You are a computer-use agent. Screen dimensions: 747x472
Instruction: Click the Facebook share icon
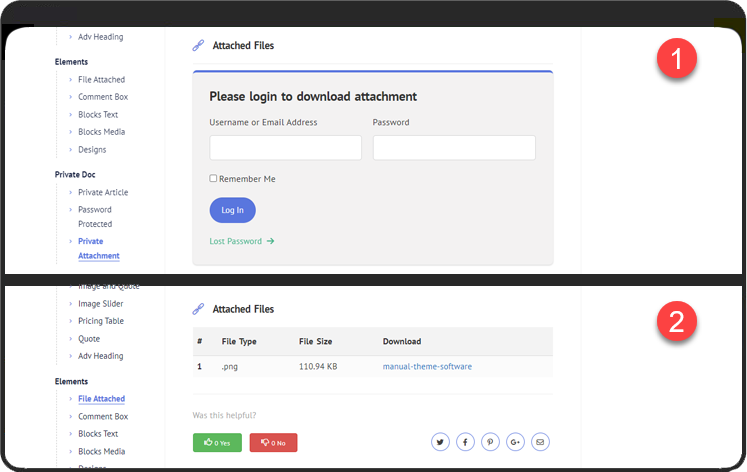(465, 442)
